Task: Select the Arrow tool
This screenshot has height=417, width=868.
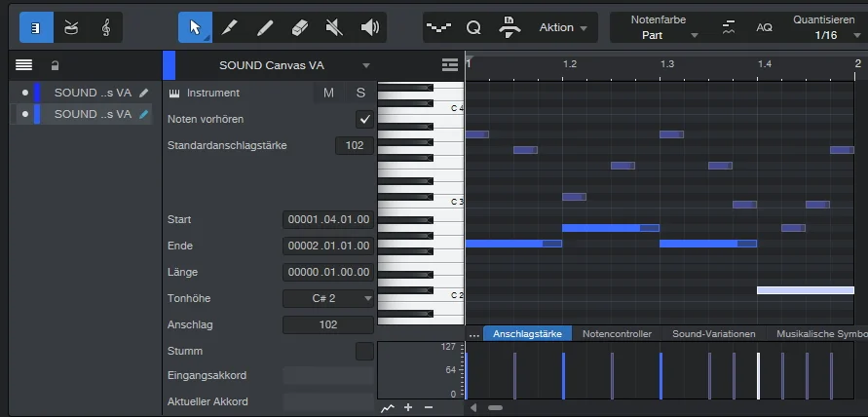Action: pos(195,27)
